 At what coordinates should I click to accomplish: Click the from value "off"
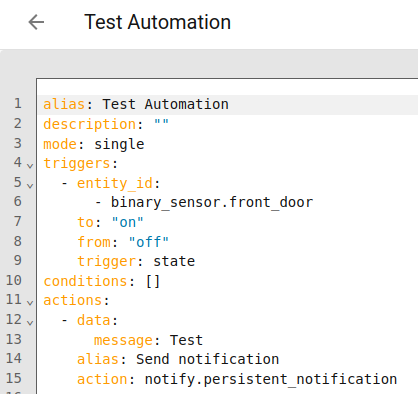[x=149, y=242]
